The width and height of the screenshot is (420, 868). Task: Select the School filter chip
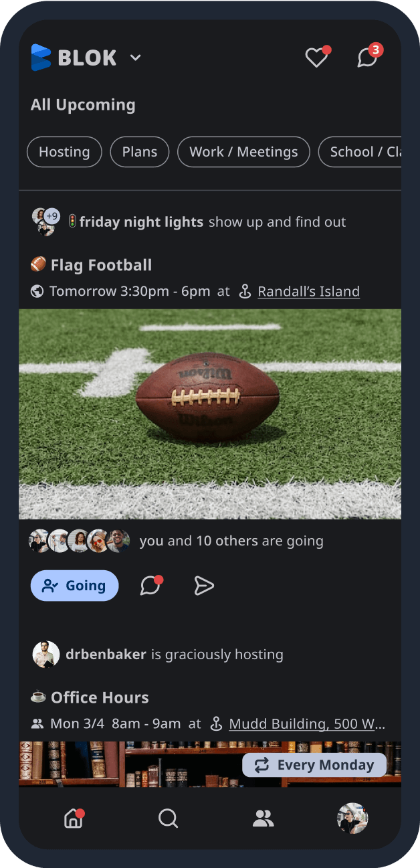pos(361,152)
